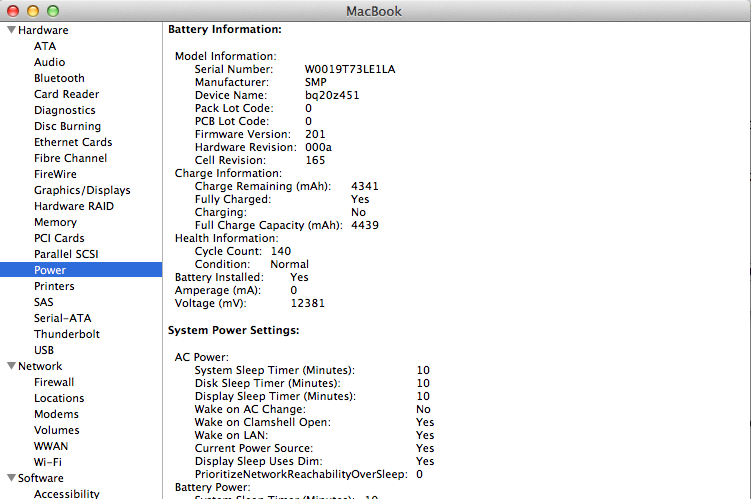Open Locations under Network
The image size is (751, 499).
pos(59,398)
